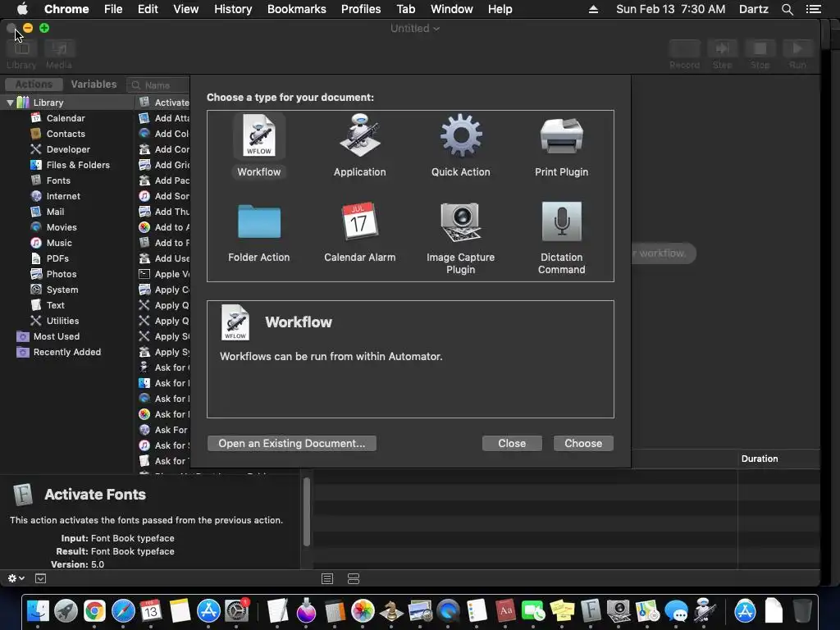The image size is (840, 630).
Task: Open Finder from the Dock
Action: 38,610
